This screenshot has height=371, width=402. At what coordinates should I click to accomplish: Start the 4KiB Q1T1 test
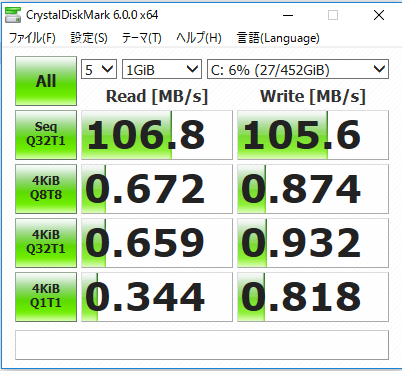pyautogui.click(x=46, y=297)
